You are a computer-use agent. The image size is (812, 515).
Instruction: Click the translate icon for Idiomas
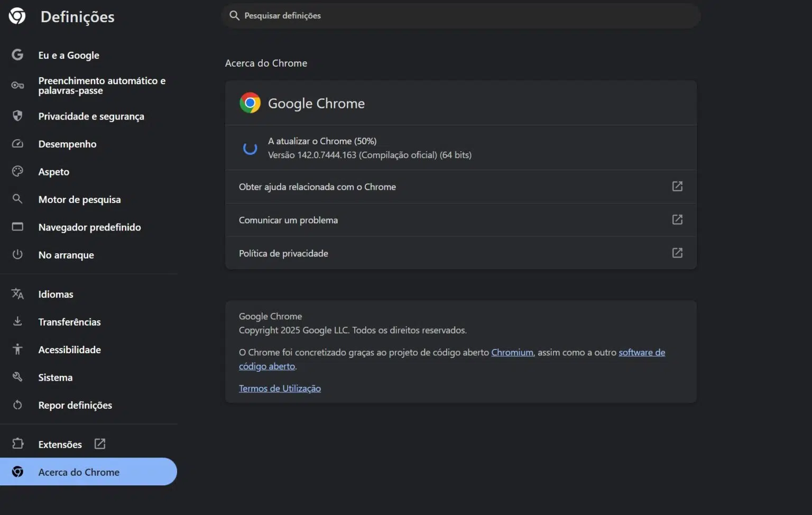coord(17,294)
